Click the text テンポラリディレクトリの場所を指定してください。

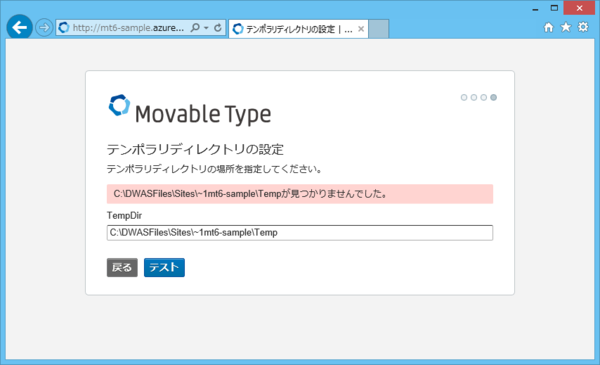click(214, 169)
